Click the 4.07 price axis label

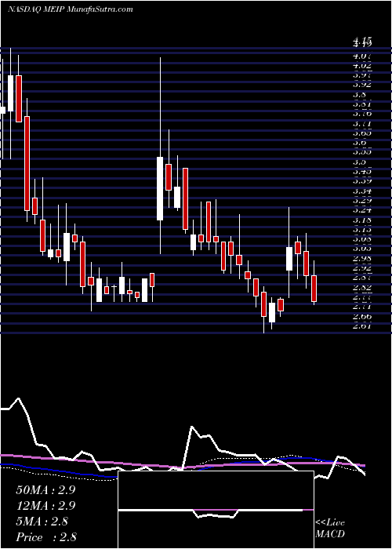pyautogui.click(x=362, y=56)
